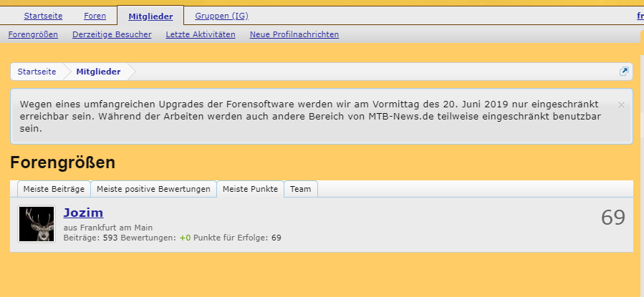View Derzeitige Besucher list
644x297 pixels.
112,34
